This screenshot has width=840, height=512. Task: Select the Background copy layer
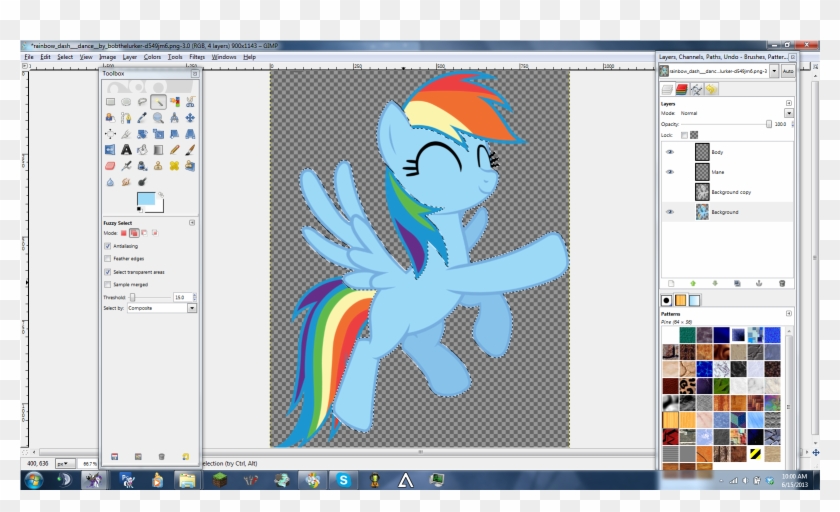[727, 192]
